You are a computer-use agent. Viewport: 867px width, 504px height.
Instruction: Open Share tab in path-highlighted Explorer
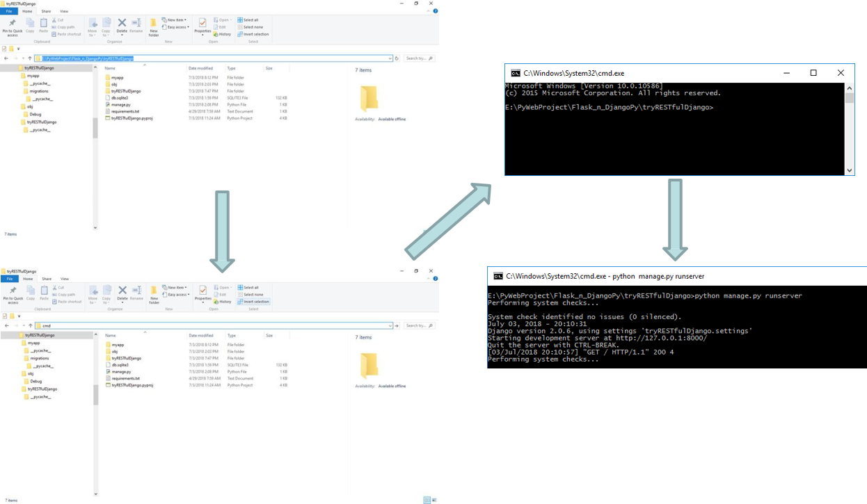[x=46, y=11]
